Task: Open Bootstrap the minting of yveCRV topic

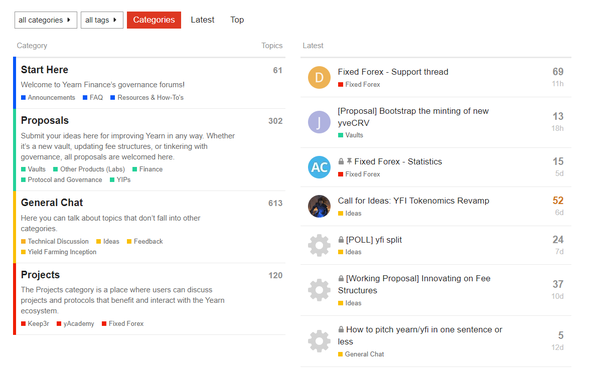Action: coord(413,117)
